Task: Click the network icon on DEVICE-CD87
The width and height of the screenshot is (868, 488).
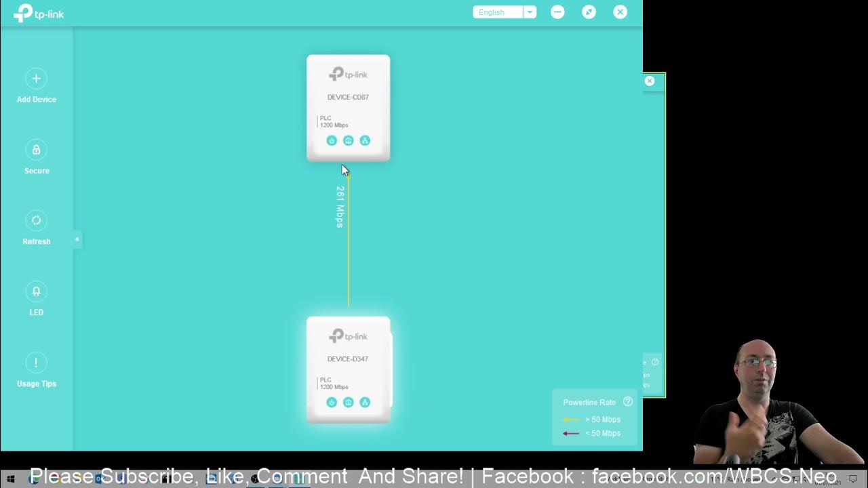Action: pyautogui.click(x=365, y=140)
